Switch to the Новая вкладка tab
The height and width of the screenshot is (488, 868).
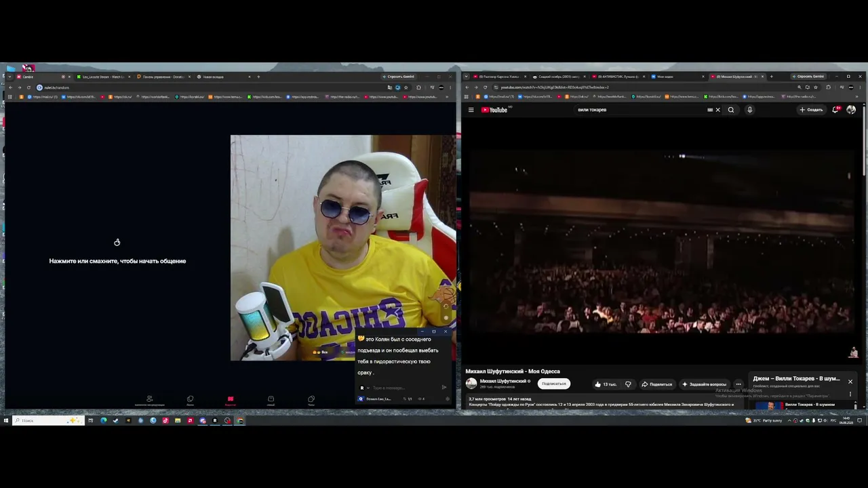click(222, 77)
